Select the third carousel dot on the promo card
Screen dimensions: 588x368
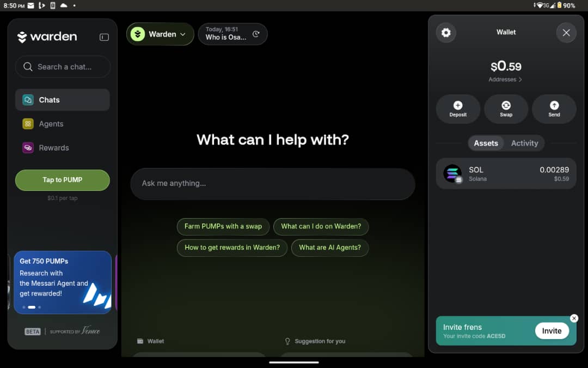[40, 307]
